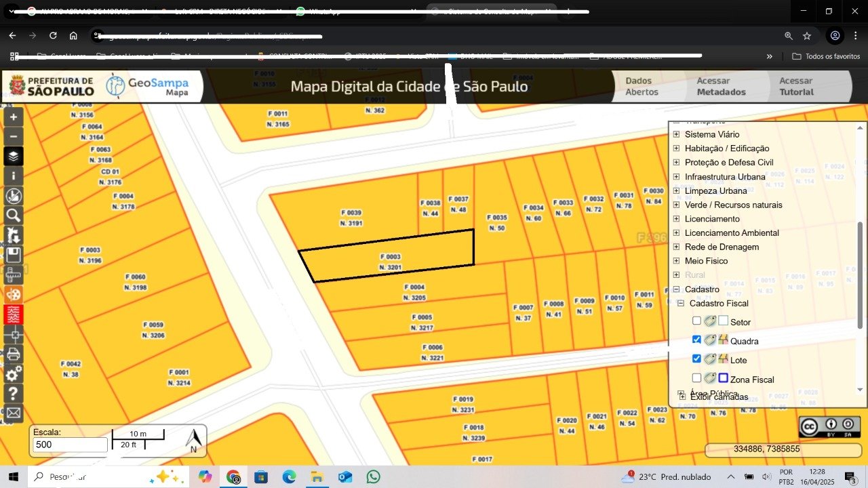The height and width of the screenshot is (488, 868).
Task: Uncheck the Lote layer checkbox
Action: [x=696, y=359]
